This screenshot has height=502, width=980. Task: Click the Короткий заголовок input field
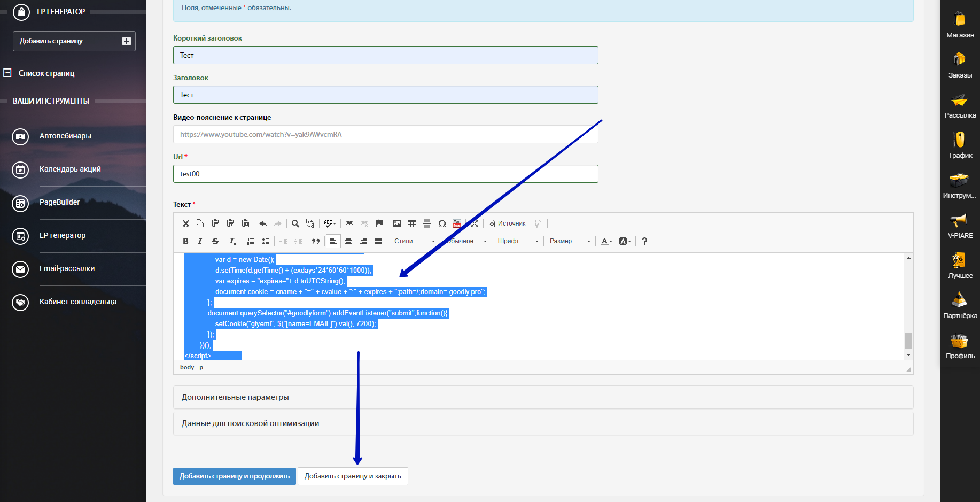385,55
